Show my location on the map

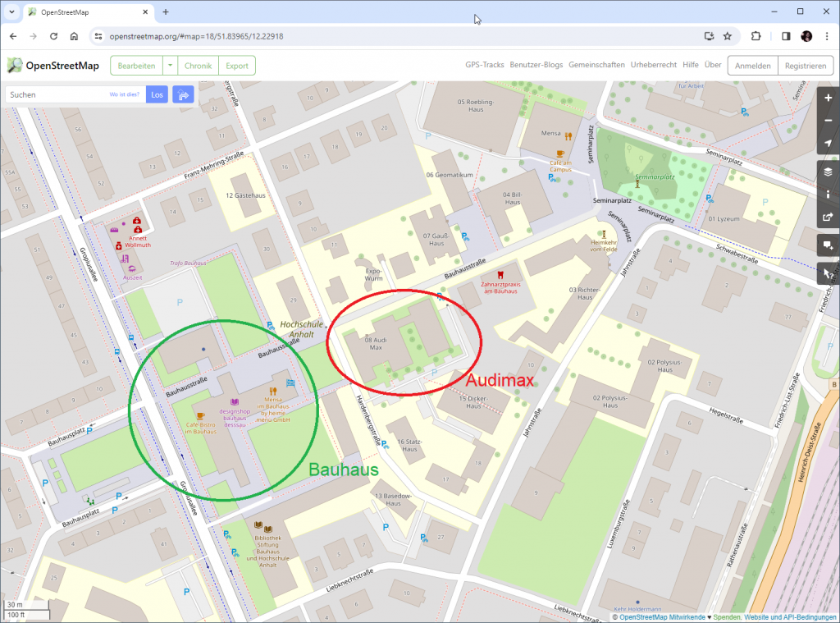click(828, 144)
